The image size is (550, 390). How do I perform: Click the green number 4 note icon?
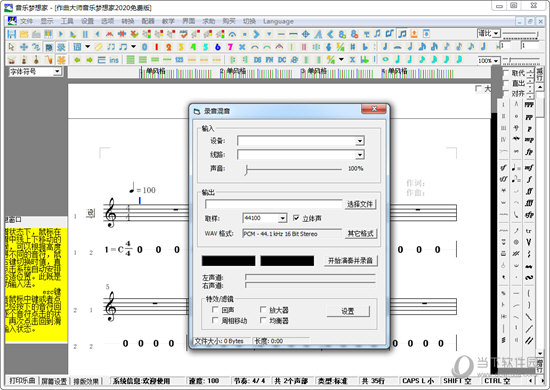(x=193, y=47)
